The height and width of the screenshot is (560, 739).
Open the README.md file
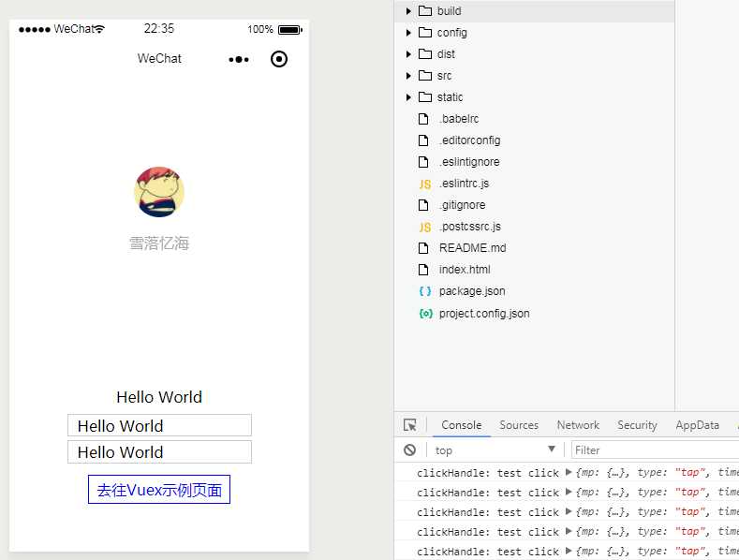(x=473, y=248)
